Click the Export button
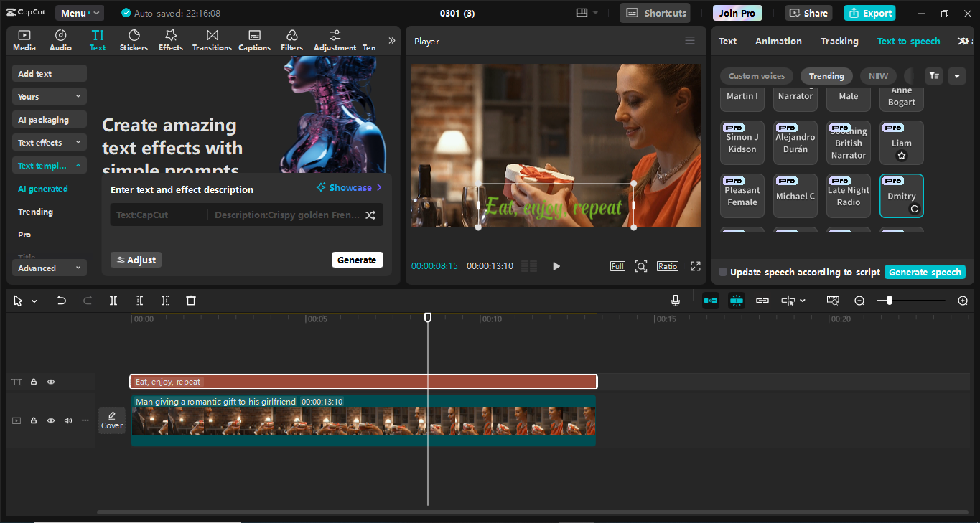Image resolution: width=980 pixels, height=523 pixels. click(869, 13)
